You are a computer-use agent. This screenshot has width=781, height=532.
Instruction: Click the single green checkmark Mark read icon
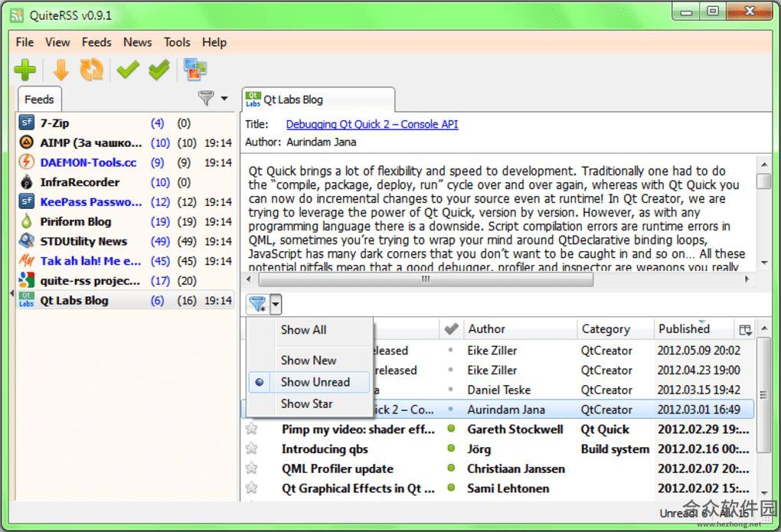(x=128, y=70)
